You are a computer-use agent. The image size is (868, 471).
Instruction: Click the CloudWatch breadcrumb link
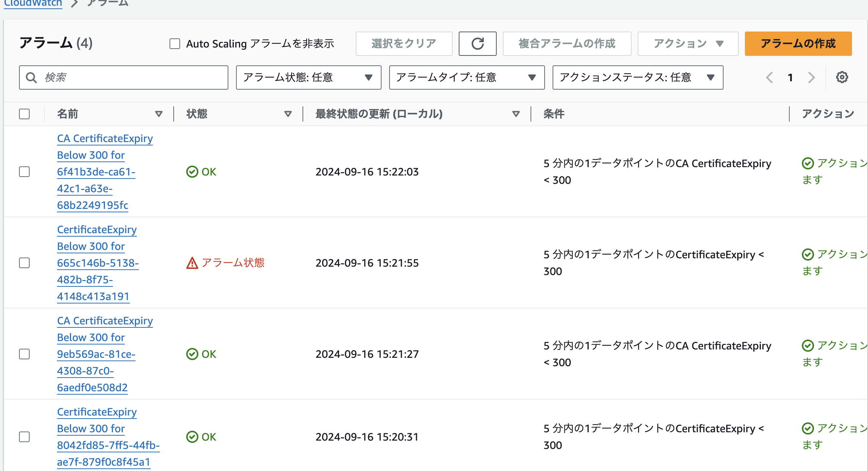[x=33, y=3]
